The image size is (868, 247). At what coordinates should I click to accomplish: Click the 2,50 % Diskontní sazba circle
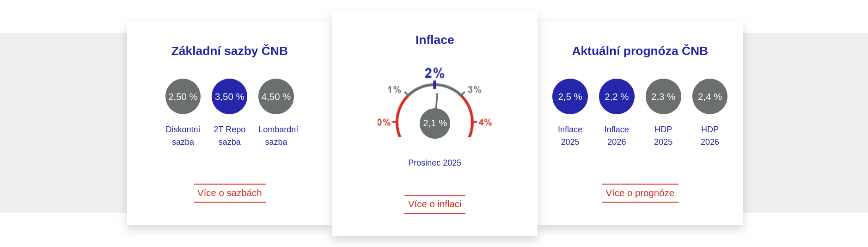[x=183, y=96]
